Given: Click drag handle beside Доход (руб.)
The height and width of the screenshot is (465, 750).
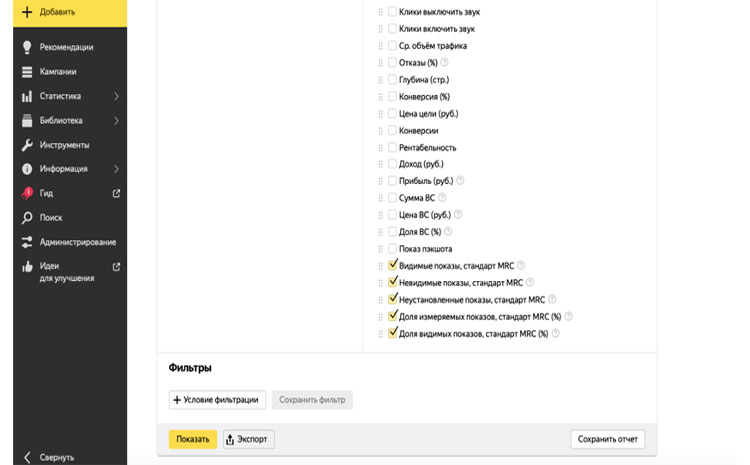Looking at the screenshot, I should pyautogui.click(x=381, y=164).
